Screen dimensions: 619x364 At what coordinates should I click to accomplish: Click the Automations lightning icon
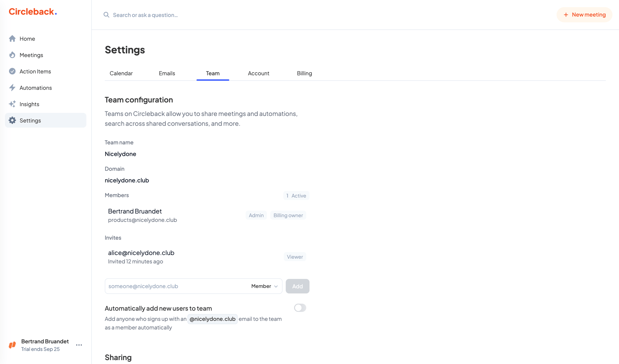click(x=12, y=88)
